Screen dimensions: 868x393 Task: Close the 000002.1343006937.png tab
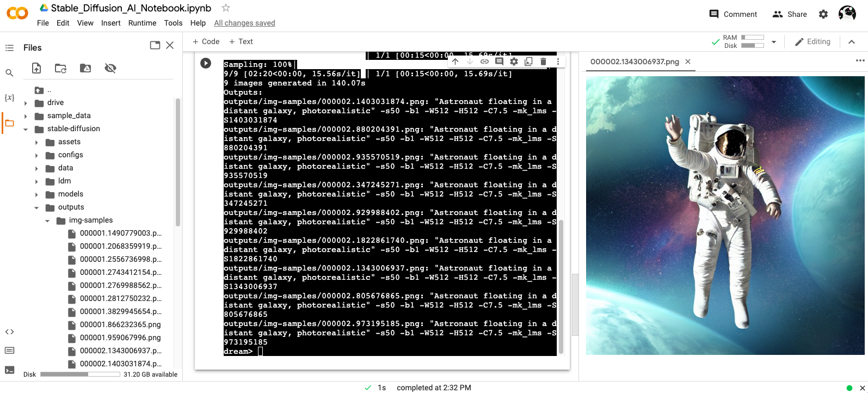click(688, 62)
